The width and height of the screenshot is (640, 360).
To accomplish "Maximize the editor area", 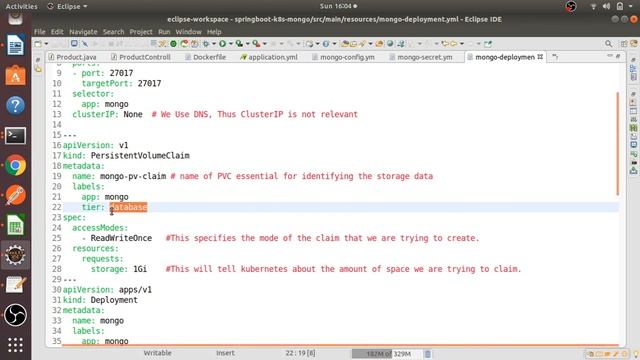I will point(618,56).
